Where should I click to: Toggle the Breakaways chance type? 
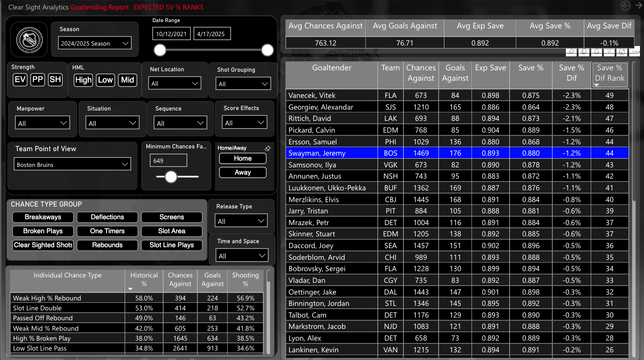tap(43, 217)
